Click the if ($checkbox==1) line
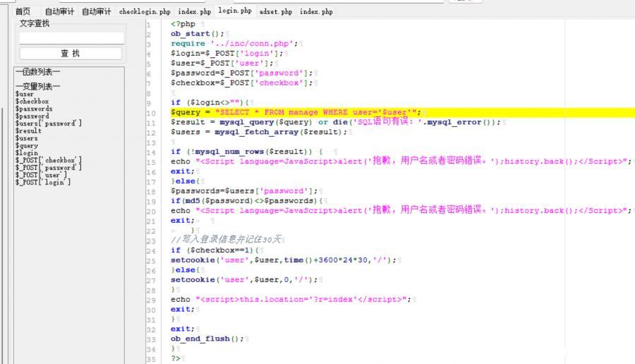The image size is (635, 364). (x=214, y=250)
